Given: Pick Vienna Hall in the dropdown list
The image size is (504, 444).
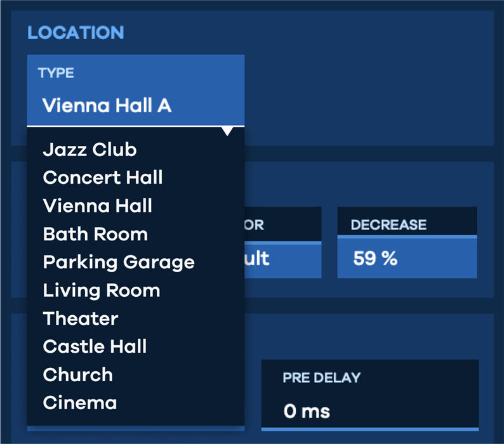Looking at the screenshot, I should point(98,206).
